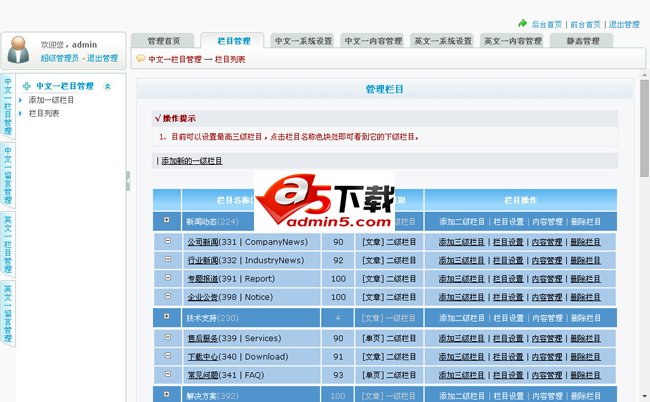
Task: Expand the 新闻动态 row plus icon
Action: click(x=167, y=220)
